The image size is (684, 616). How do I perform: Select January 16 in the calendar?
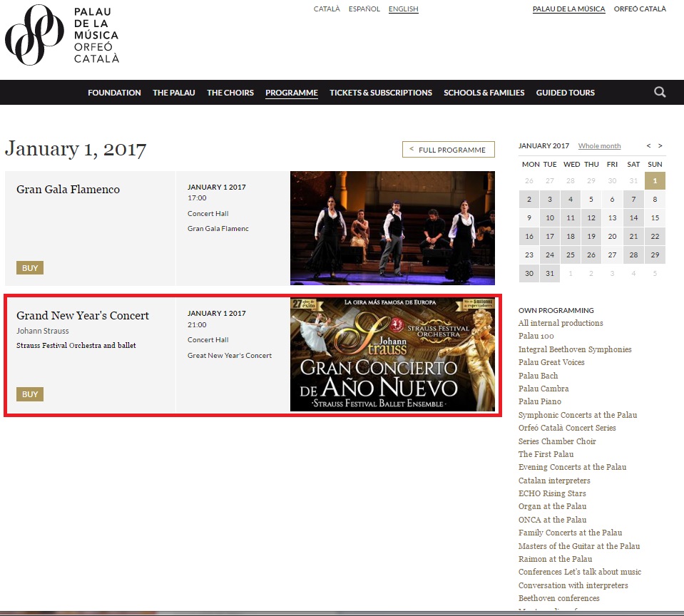(529, 236)
